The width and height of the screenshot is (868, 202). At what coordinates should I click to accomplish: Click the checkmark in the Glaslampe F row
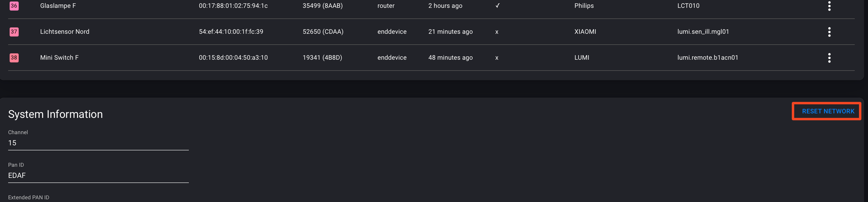click(x=497, y=6)
